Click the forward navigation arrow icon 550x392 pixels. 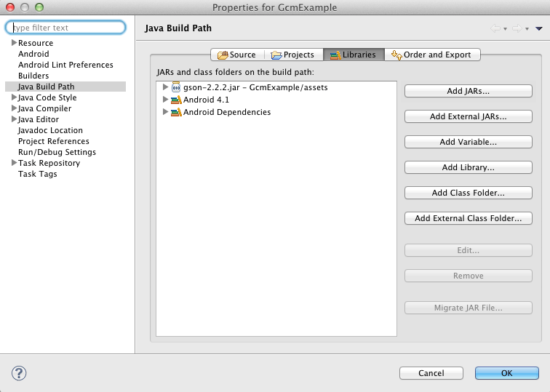(517, 28)
